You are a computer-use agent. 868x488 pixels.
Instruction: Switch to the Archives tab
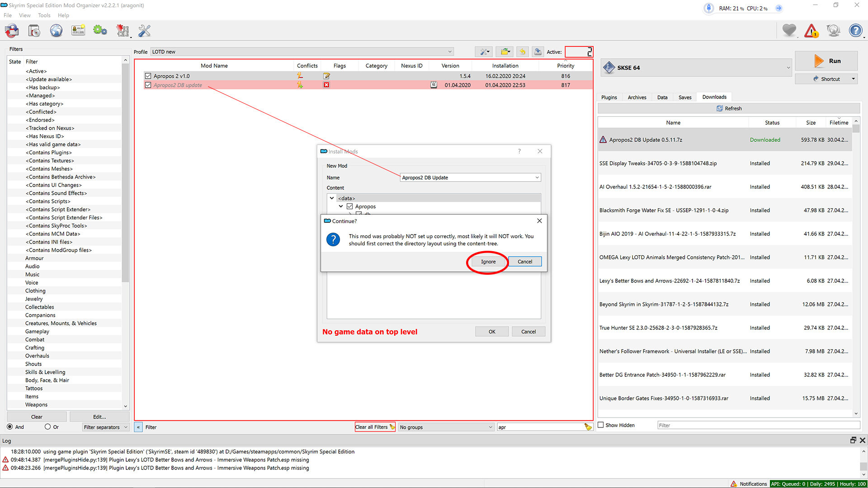[637, 97]
